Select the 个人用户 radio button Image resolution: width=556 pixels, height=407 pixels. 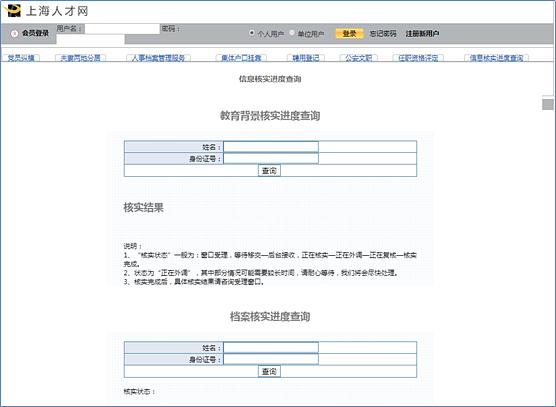coord(252,33)
